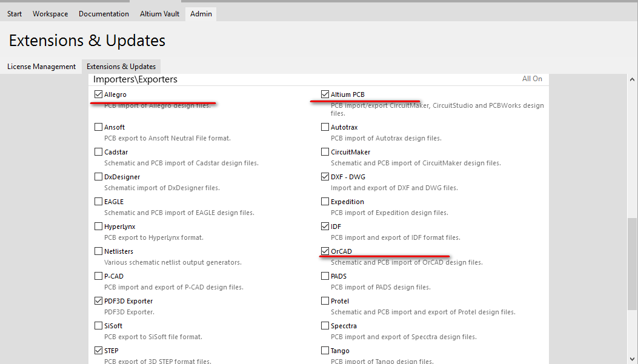Switch to License Management tab
This screenshot has height=364, width=638.
41,67
